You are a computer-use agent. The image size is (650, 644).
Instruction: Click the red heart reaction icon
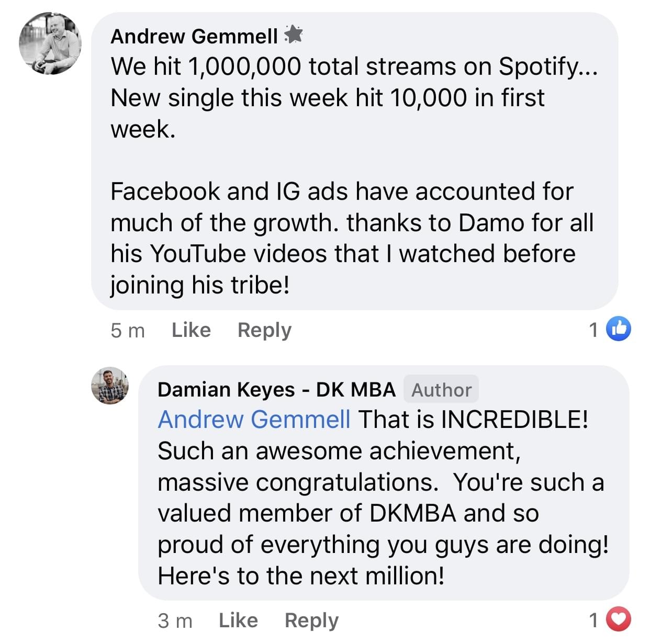pyautogui.click(x=619, y=620)
